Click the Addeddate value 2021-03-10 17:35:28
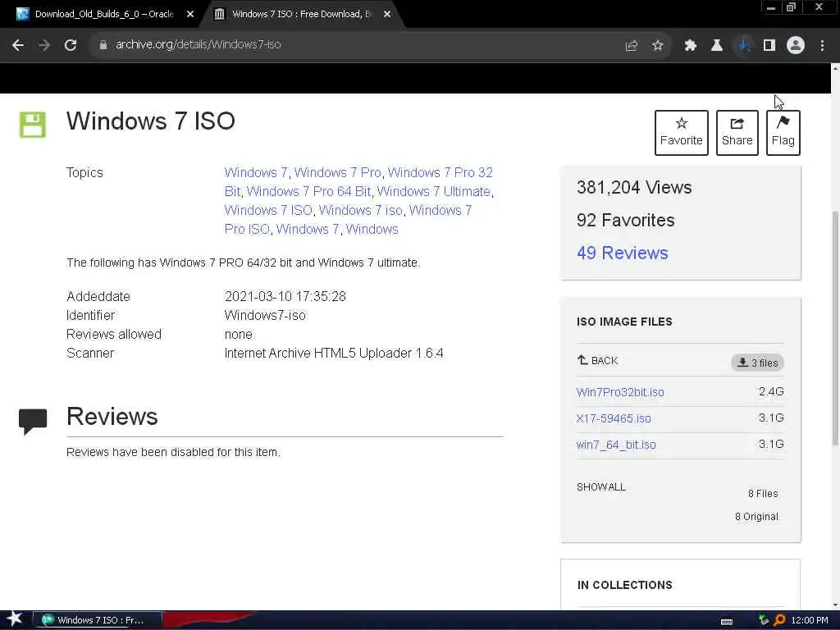840x630 pixels. pos(285,296)
